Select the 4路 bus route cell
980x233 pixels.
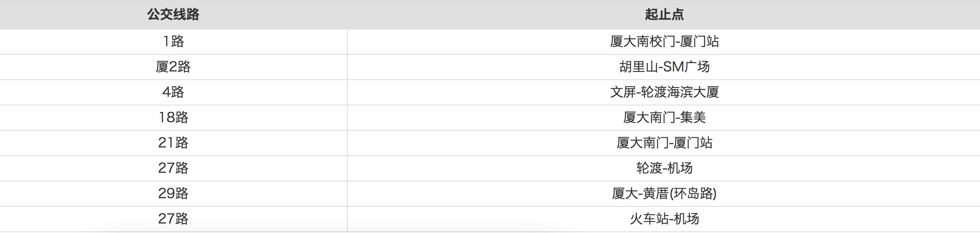pos(173,92)
